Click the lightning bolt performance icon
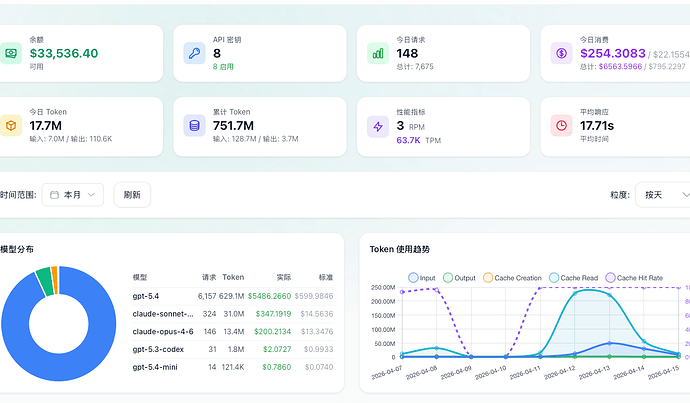Screen dimensions: 690x403 pos(378,127)
